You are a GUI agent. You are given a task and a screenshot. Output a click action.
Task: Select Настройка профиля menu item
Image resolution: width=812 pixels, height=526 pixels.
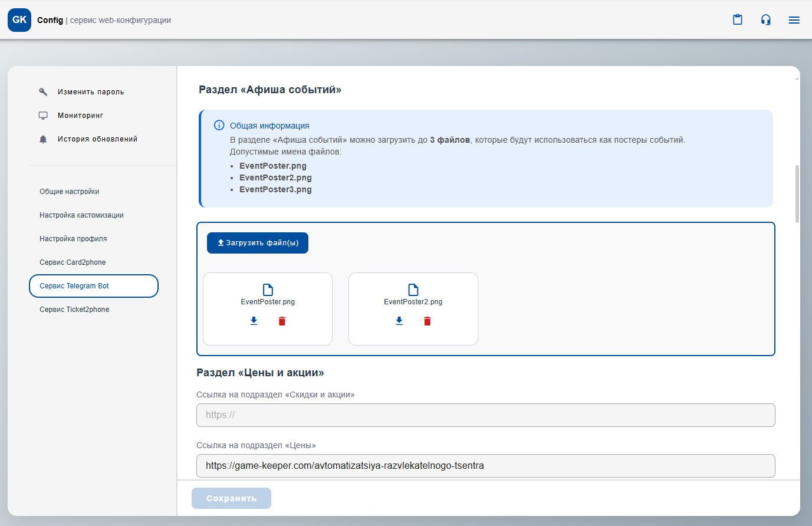[73, 239]
